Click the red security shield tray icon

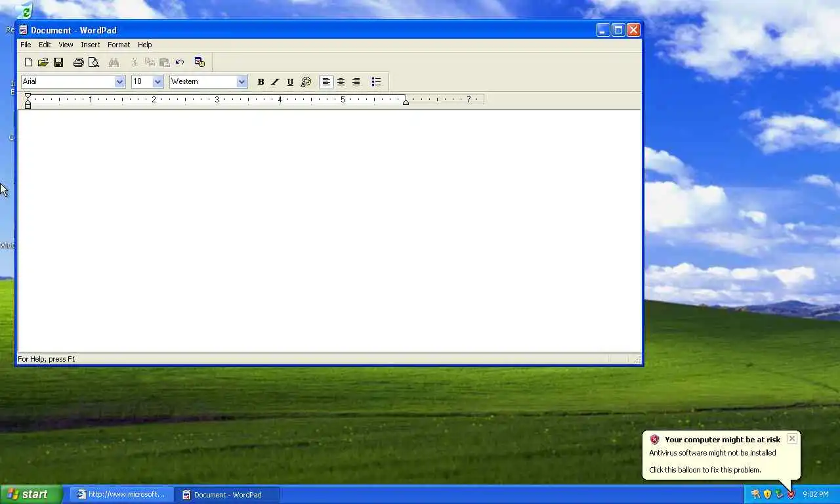point(791,494)
